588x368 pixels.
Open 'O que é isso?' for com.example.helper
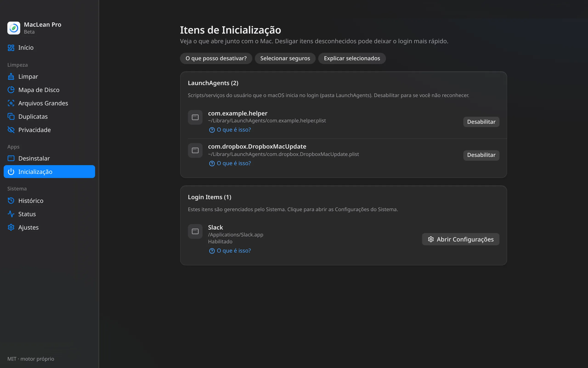tap(230, 130)
